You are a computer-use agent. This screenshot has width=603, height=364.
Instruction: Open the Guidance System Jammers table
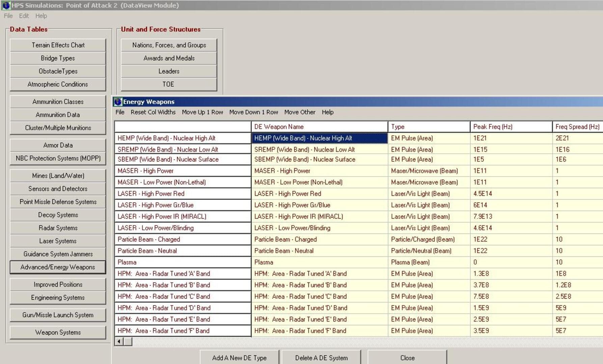[x=58, y=254]
